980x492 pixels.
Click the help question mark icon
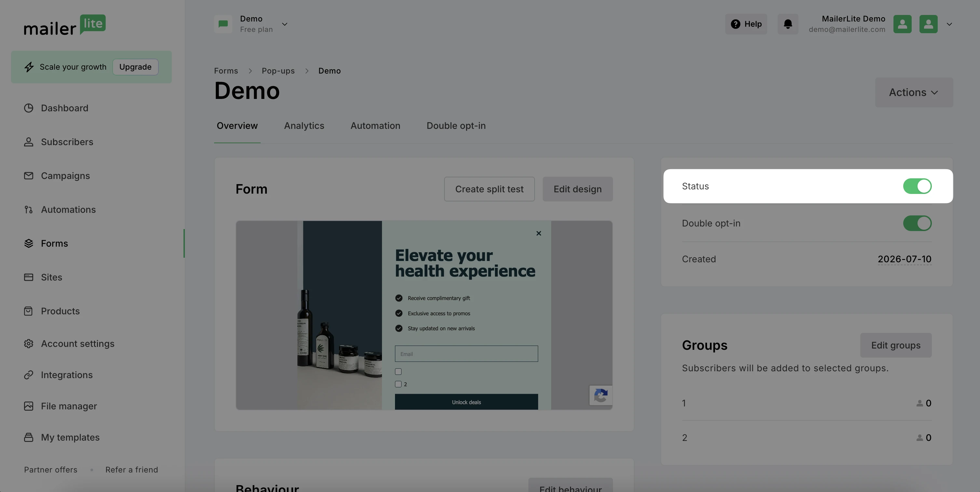[x=735, y=24]
